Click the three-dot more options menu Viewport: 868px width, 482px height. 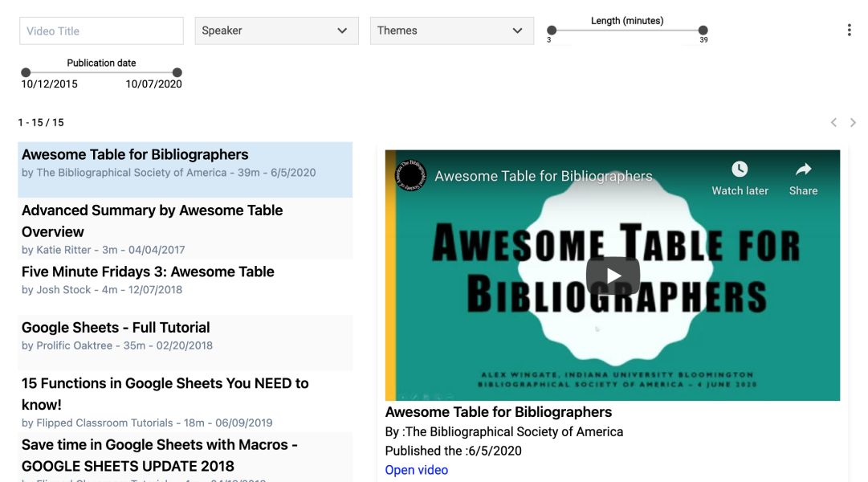point(849,31)
